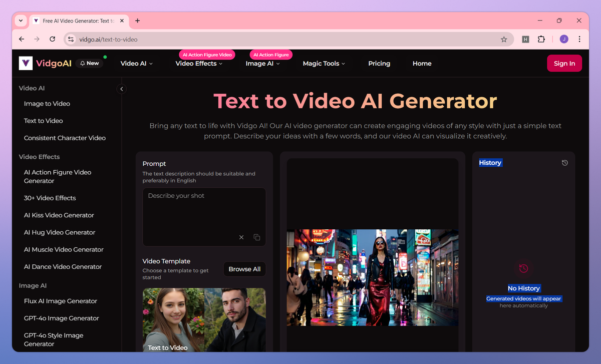Image resolution: width=601 pixels, height=364 pixels.
Task: Expand the Video Effects dropdown menu
Action: pos(199,64)
